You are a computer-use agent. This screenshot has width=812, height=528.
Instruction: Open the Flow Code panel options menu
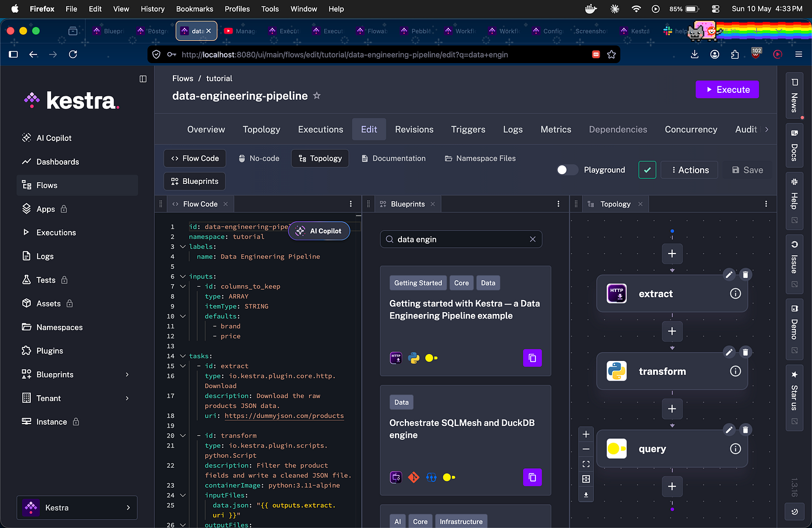[x=351, y=204]
